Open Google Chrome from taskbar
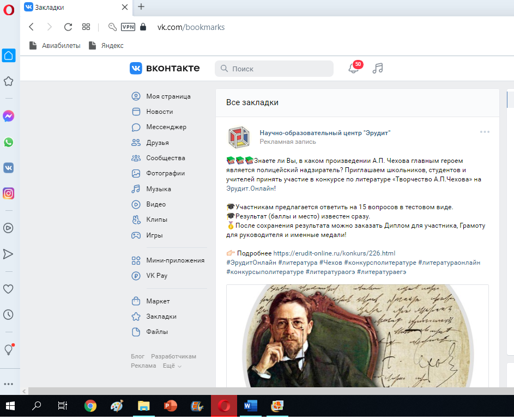This screenshot has width=514, height=420. pos(90,406)
